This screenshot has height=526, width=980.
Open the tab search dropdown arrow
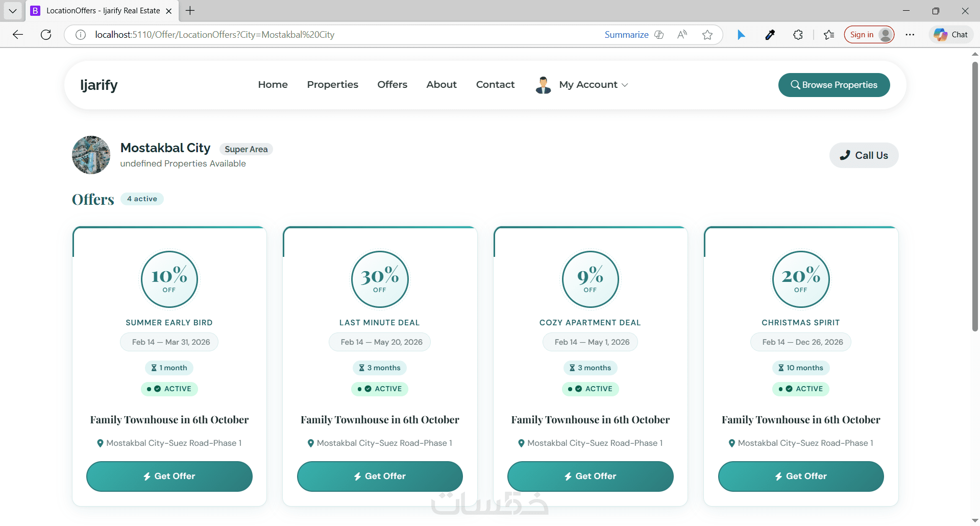tap(13, 11)
